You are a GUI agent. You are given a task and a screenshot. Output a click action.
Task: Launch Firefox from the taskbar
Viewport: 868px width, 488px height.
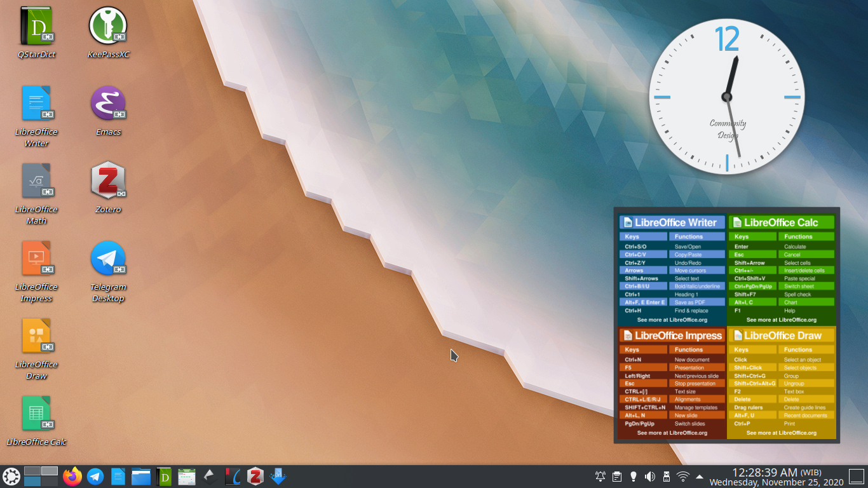72,477
